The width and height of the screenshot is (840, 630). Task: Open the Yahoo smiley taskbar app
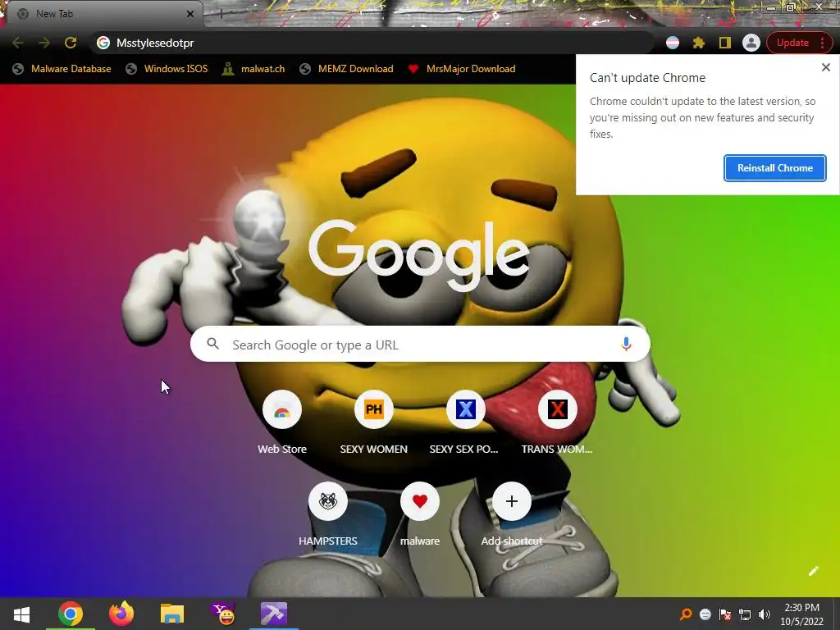[223, 614]
